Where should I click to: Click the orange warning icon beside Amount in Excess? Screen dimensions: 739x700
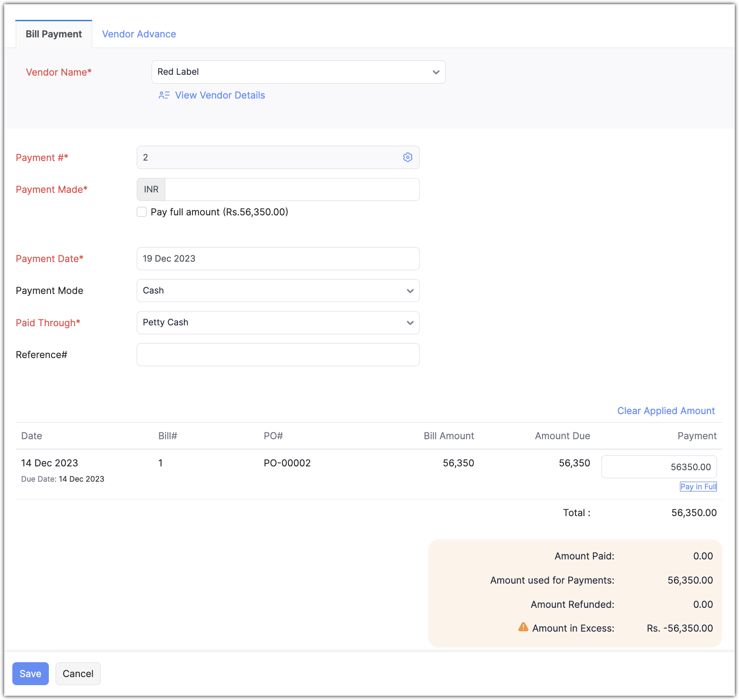[x=523, y=627]
